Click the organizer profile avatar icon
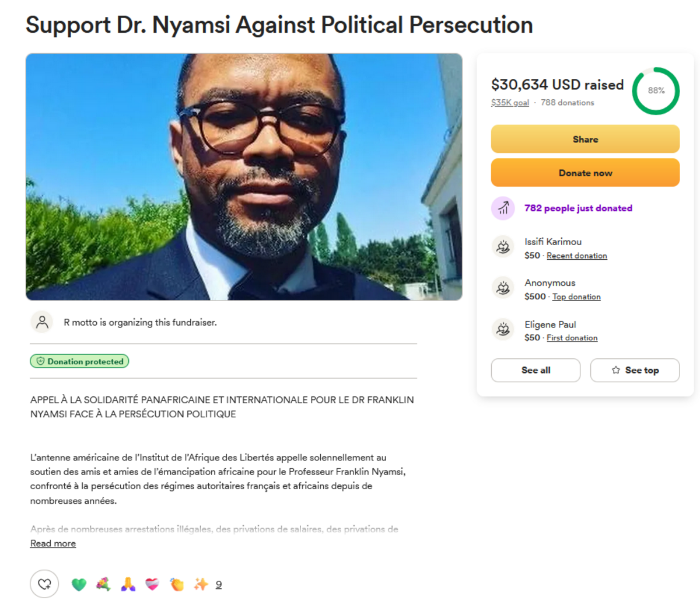 [x=42, y=322]
